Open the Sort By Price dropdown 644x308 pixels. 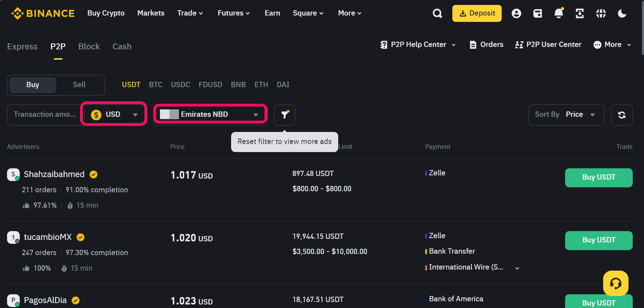click(566, 115)
